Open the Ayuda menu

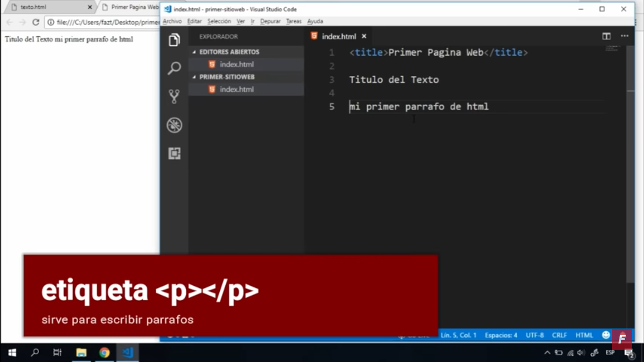click(x=315, y=21)
